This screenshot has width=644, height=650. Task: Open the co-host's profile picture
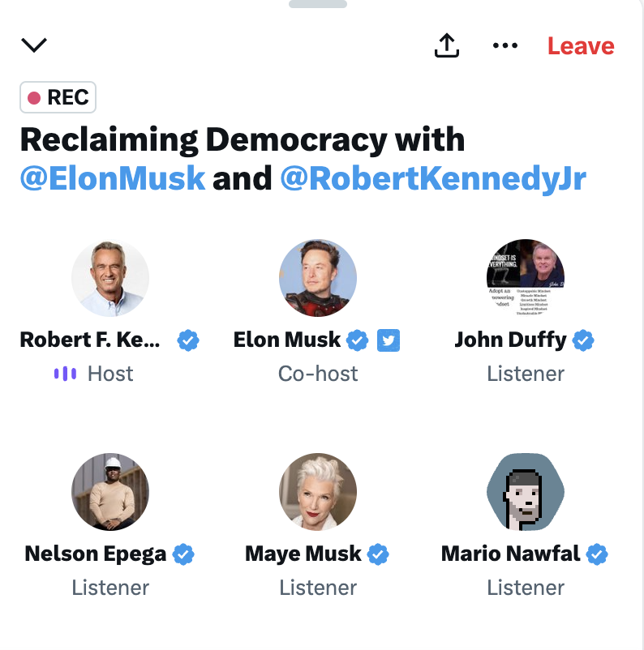click(x=318, y=278)
